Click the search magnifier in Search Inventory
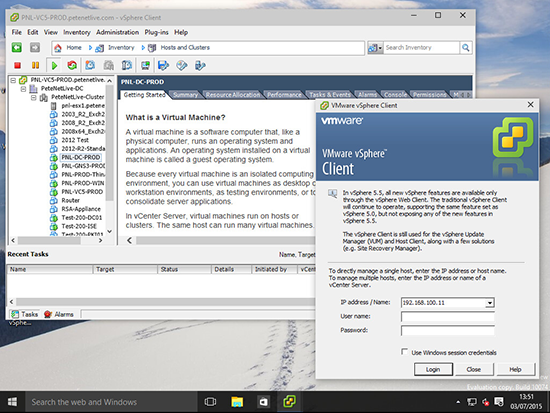This screenshot has height=413, width=550. (465, 47)
